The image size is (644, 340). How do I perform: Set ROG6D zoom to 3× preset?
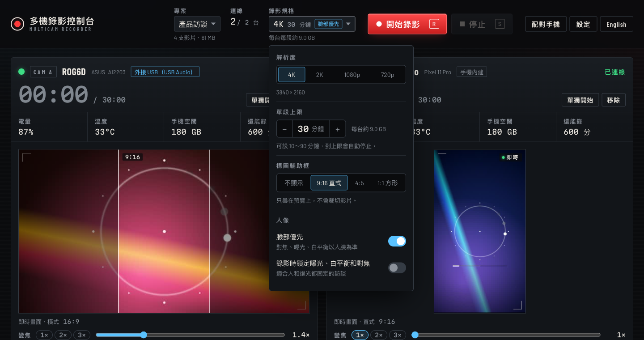(82, 335)
